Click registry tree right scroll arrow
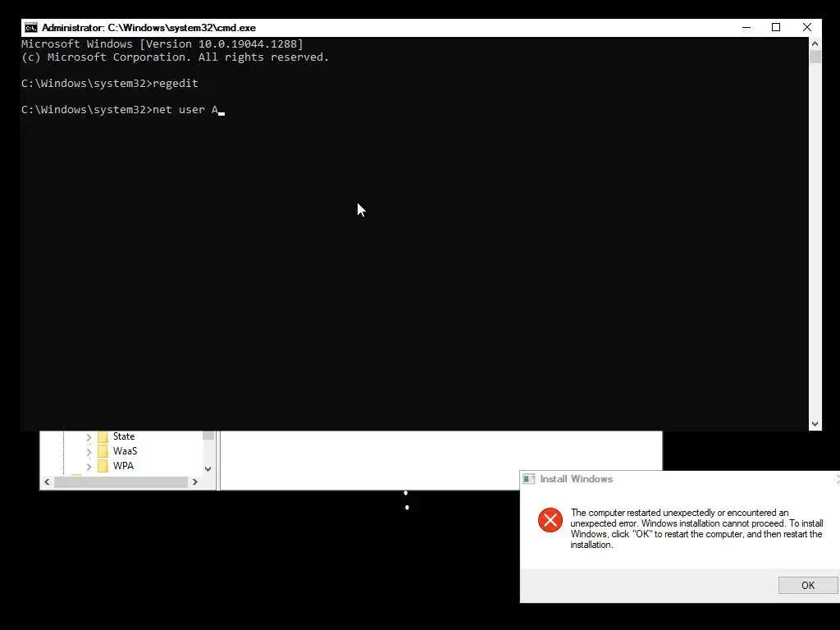 pyautogui.click(x=195, y=482)
